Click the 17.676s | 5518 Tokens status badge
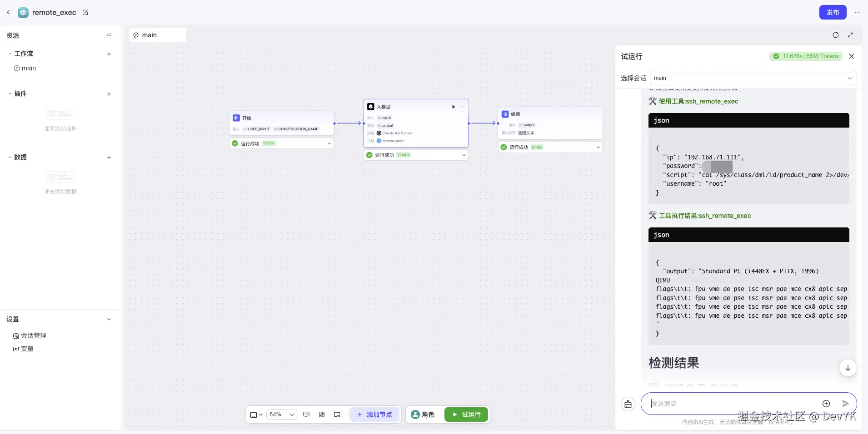Image resolution: width=868 pixels, height=434 pixels. pos(806,56)
